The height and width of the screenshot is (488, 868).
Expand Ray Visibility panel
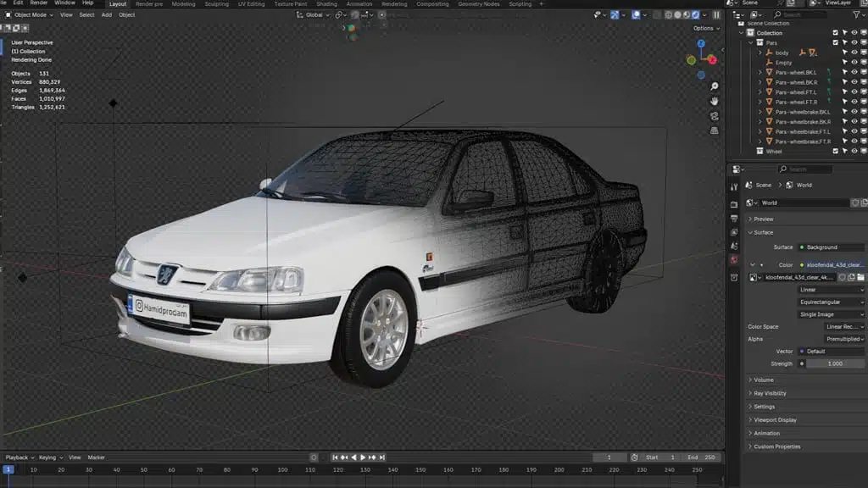[x=770, y=393]
